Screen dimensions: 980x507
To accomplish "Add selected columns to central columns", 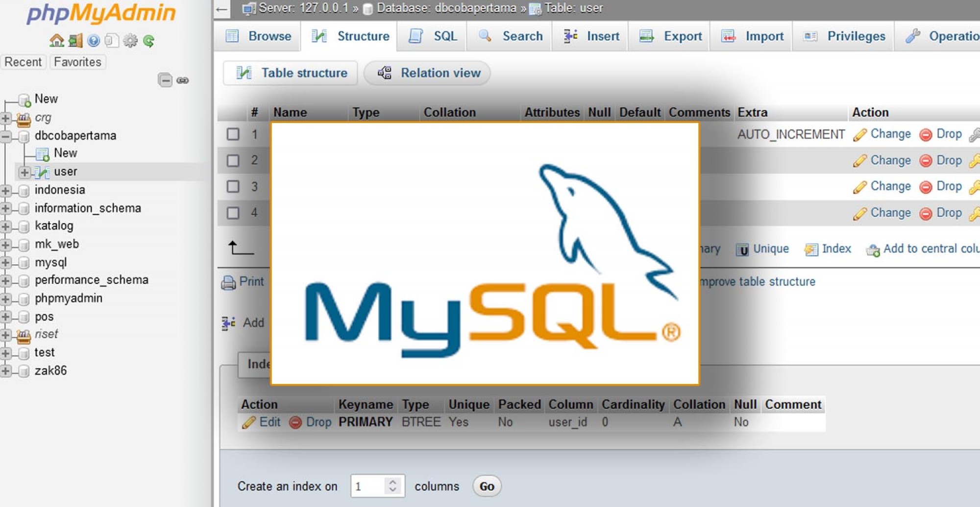I will pyautogui.click(x=923, y=249).
